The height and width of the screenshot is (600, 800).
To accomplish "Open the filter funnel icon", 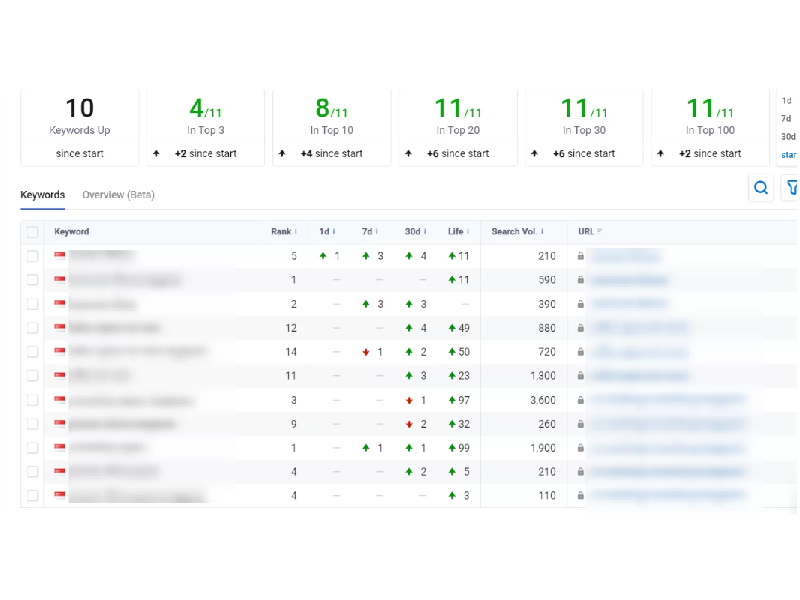I will click(x=792, y=187).
